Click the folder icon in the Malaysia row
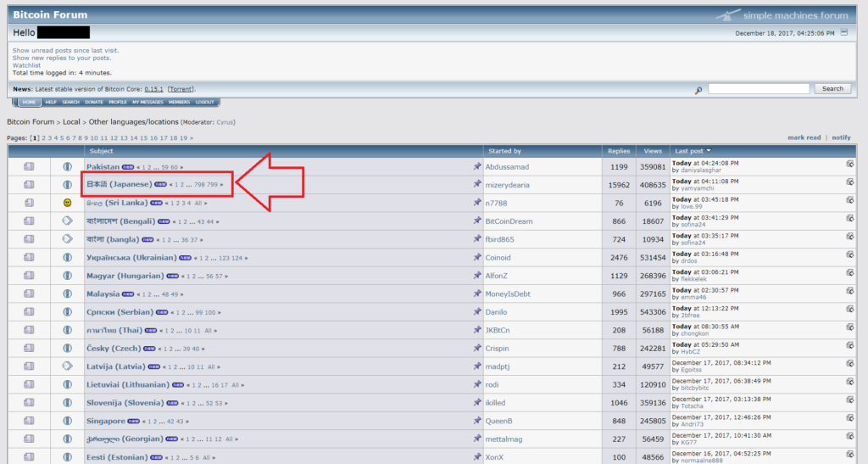The width and height of the screenshot is (868, 464). coord(29,293)
